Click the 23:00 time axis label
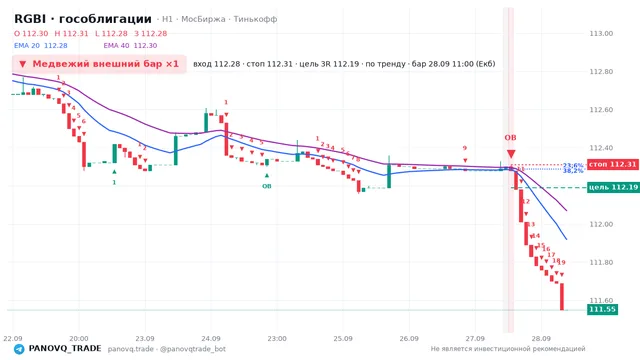Viewport: 640px width, 360px height. [x=277, y=338]
